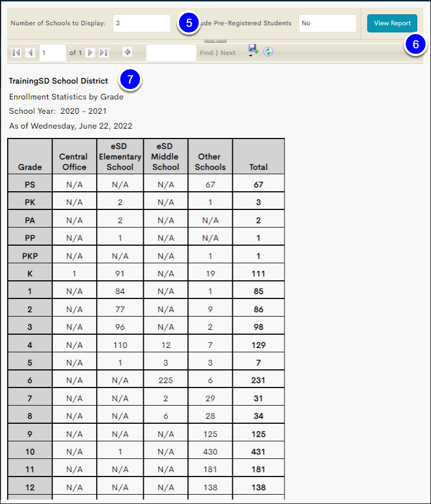The height and width of the screenshot is (504, 431).
Task: Click 29 in grade 7 row
Action: [x=210, y=398]
